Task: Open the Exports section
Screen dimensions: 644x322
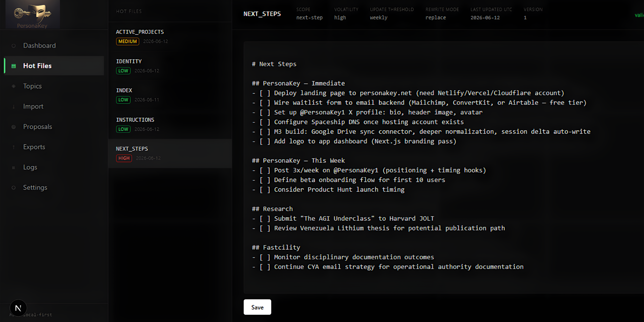Action: 54,147
